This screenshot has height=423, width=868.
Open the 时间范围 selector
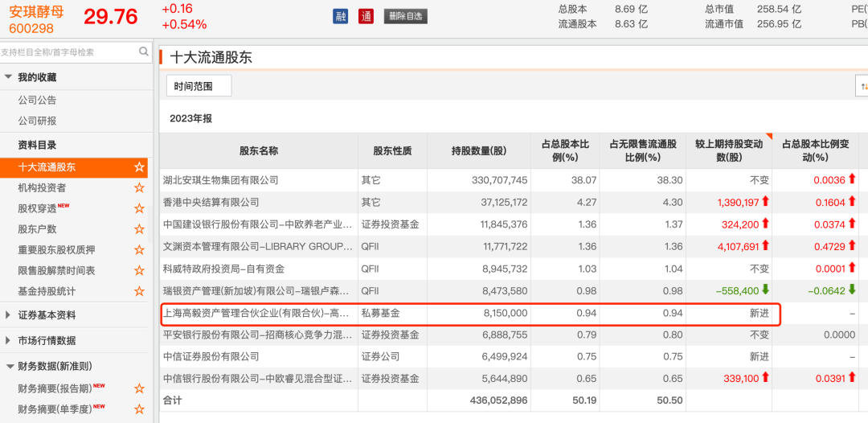point(199,86)
